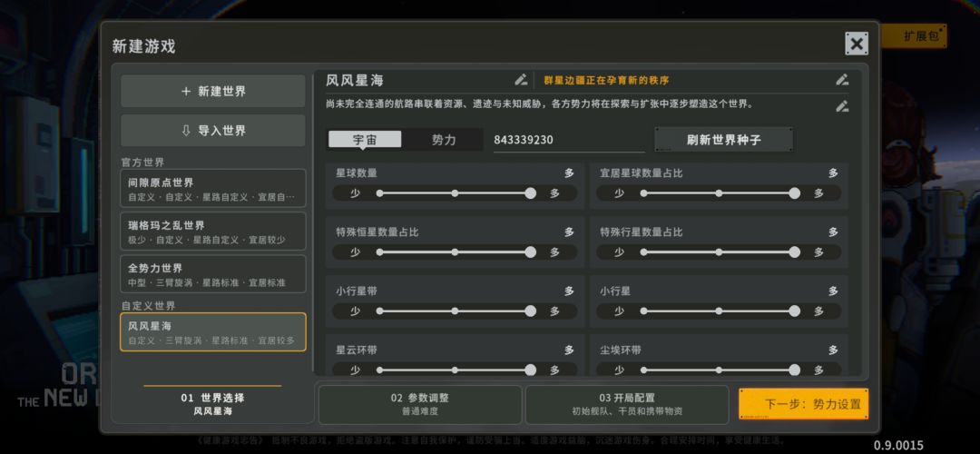The width and height of the screenshot is (980, 454).
Task: Click 多 end of 特殊恒星数量占比 slider
Action: pyautogui.click(x=554, y=252)
